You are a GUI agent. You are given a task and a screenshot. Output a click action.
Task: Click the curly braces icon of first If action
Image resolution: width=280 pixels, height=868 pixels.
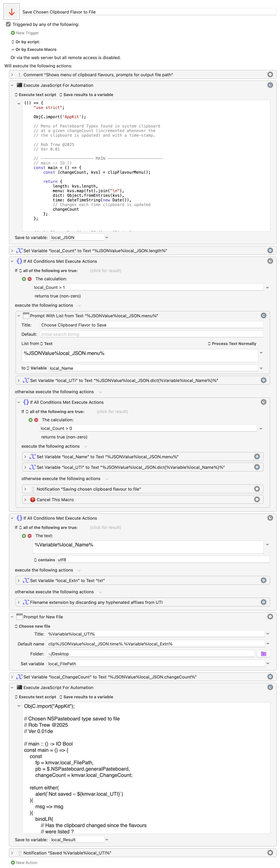(x=20, y=261)
